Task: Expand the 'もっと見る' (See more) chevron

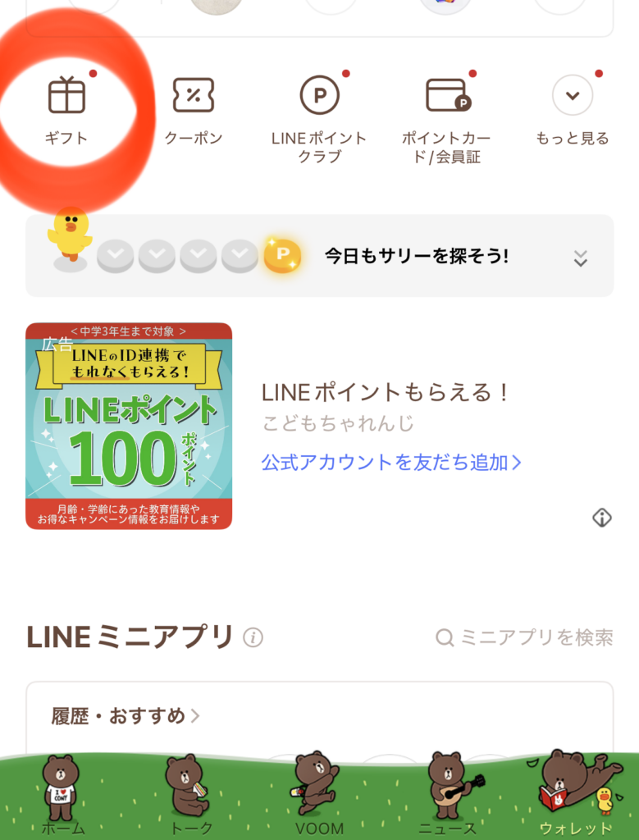Action: pos(573,97)
